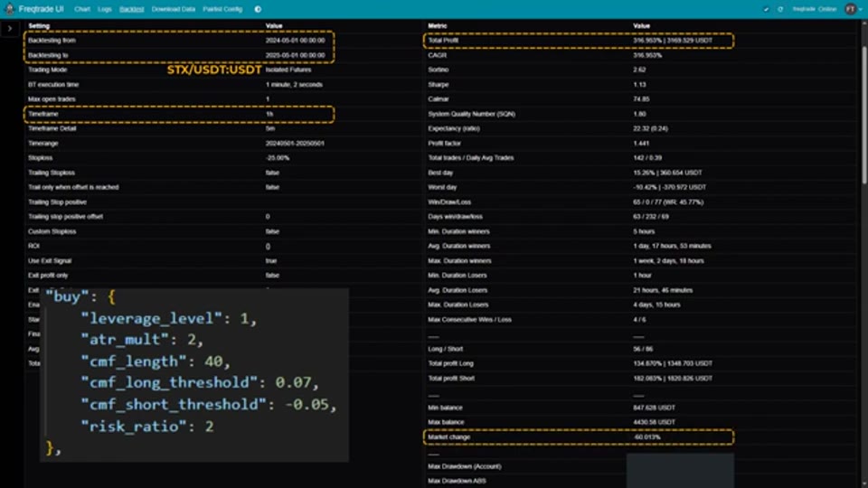Select the BT execution time label
Screen dimensions: 868x488
click(x=53, y=85)
